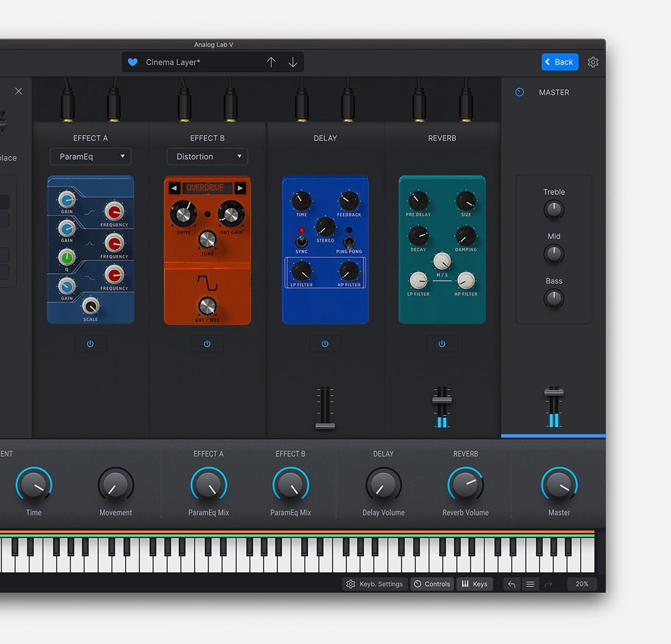Image resolution: width=671 pixels, height=644 pixels.
Task: Click reverb pedal HP Filter knob
Action: [x=466, y=281]
